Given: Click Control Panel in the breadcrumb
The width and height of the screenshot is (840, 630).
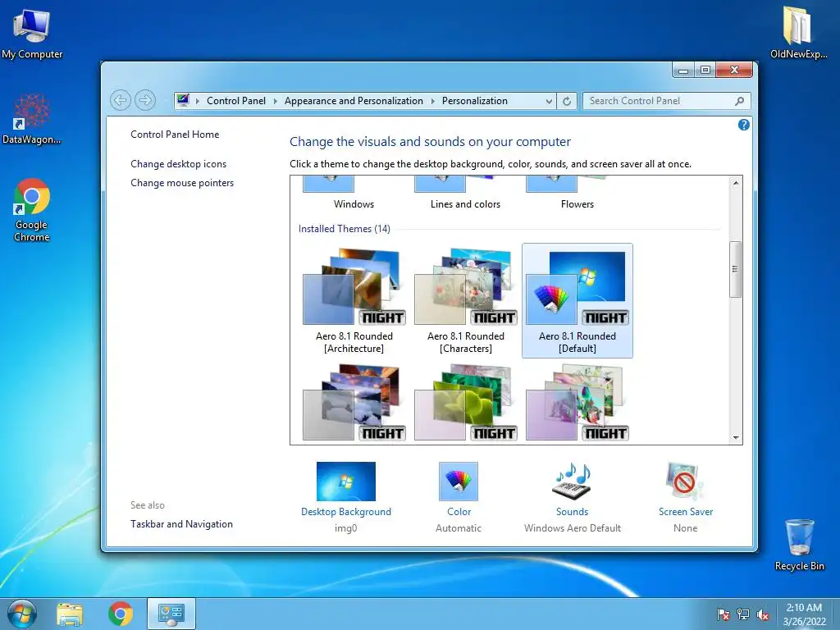Looking at the screenshot, I should 236,101.
